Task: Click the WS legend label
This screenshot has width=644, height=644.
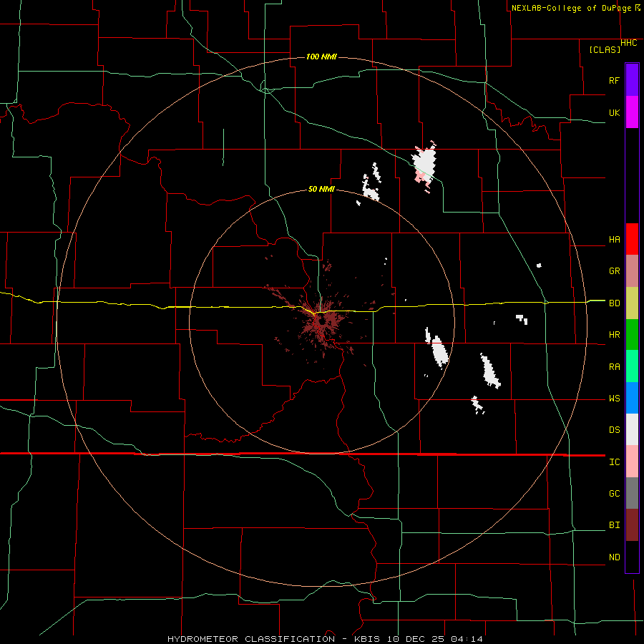Action: coord(614,399)
